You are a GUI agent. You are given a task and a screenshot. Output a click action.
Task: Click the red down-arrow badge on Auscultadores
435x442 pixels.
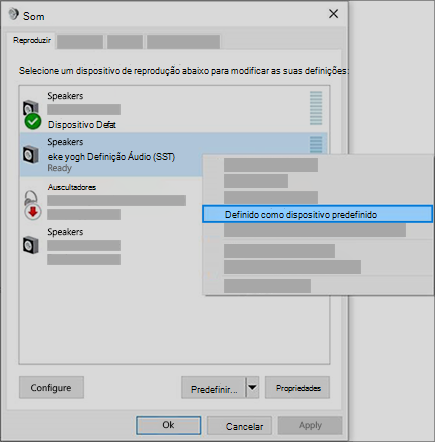[33, 212]
